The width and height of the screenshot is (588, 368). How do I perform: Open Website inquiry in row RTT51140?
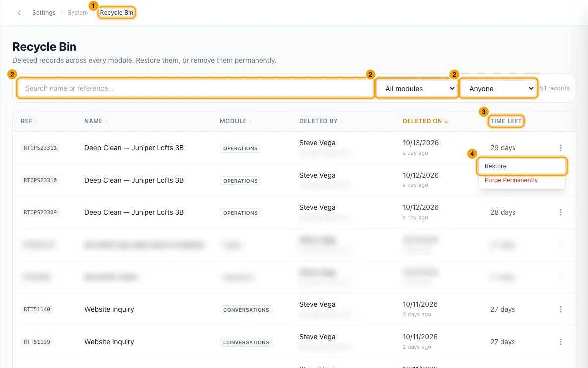109,309
